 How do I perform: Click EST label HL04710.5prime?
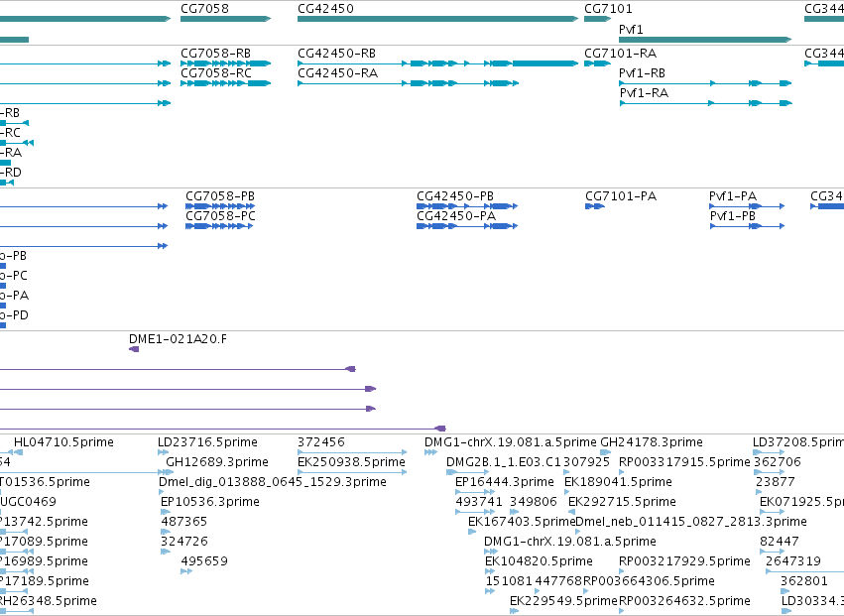[x=63, y=442]
